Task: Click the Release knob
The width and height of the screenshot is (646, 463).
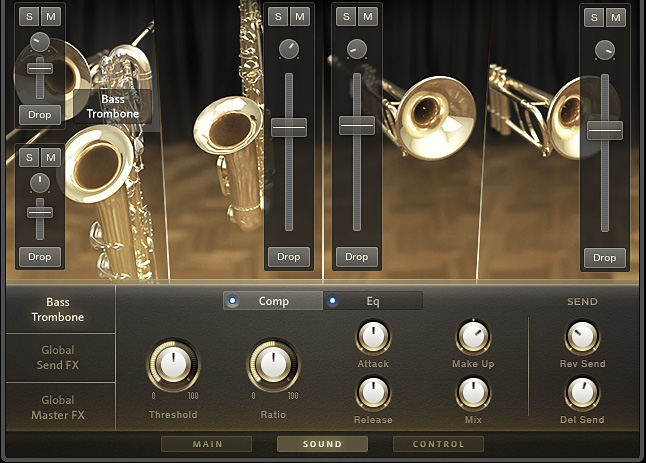Action: [373, 393]
